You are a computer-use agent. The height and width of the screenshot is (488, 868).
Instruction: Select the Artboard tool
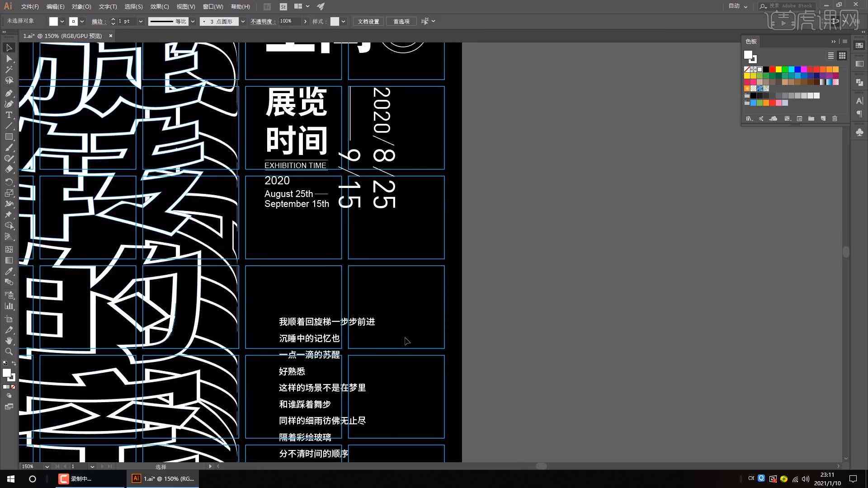click(9, 319)
